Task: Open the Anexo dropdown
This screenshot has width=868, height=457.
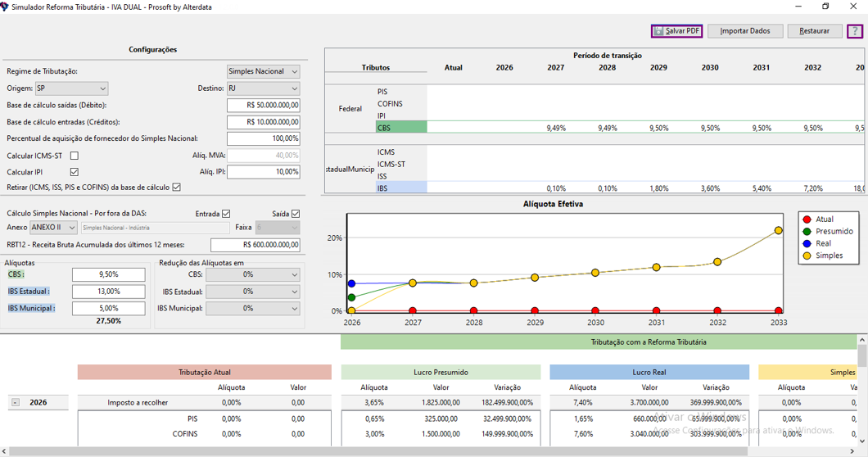Action: pyautogui.click(x=53, y=228)
